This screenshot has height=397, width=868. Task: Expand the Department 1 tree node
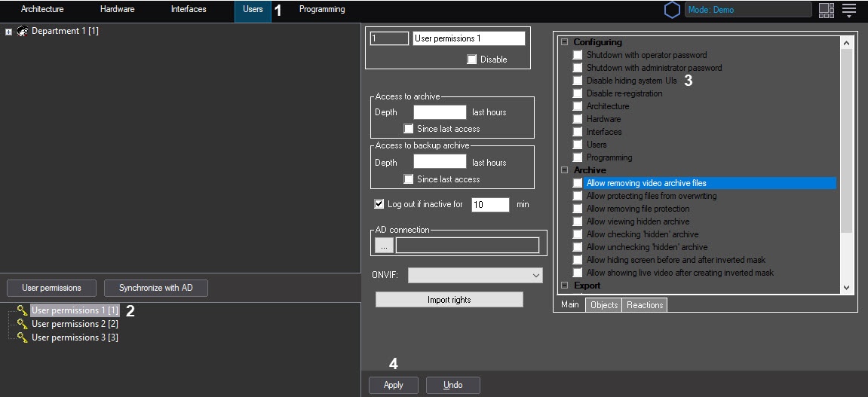[9, 32]
